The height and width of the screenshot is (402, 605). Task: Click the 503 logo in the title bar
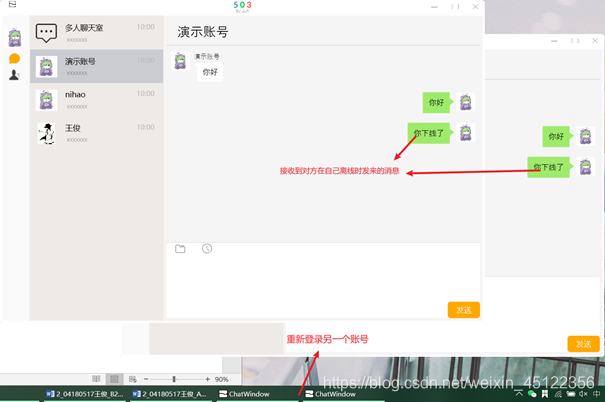[242, 7]
